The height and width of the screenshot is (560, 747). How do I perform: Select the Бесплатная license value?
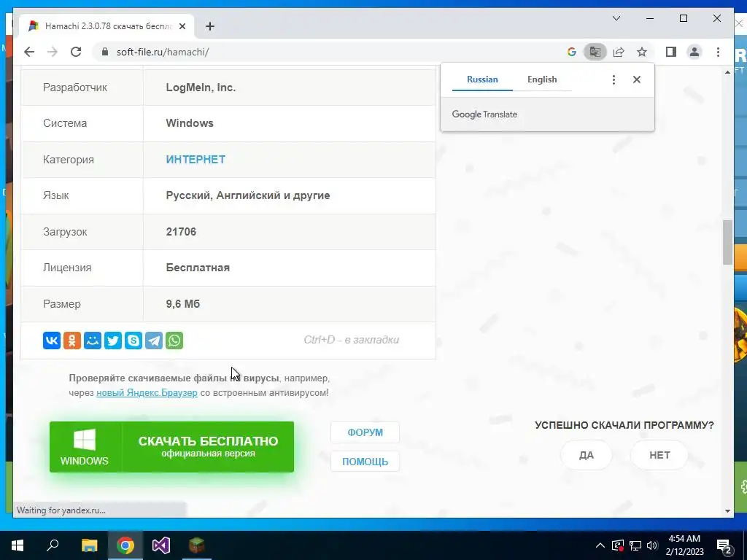pos(198,268)
